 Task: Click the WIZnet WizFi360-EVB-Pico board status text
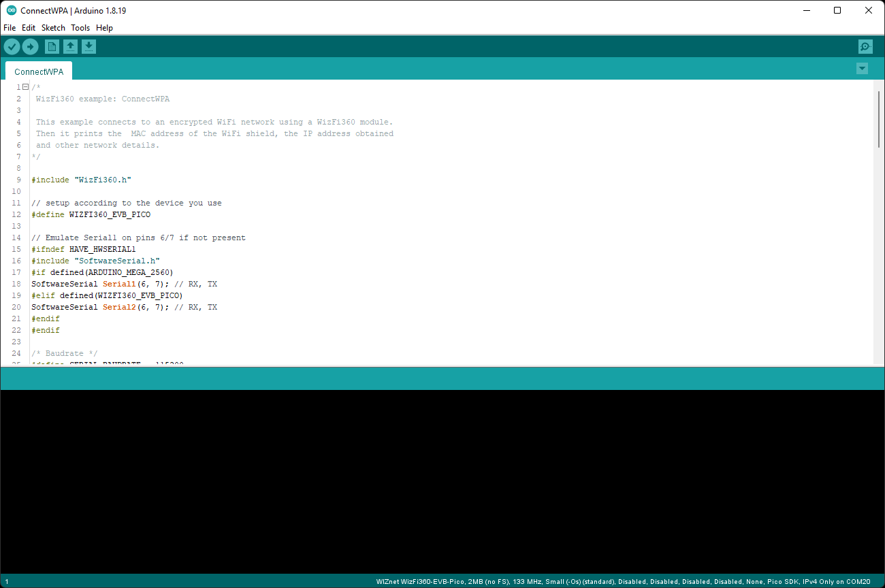coord(623,582)
